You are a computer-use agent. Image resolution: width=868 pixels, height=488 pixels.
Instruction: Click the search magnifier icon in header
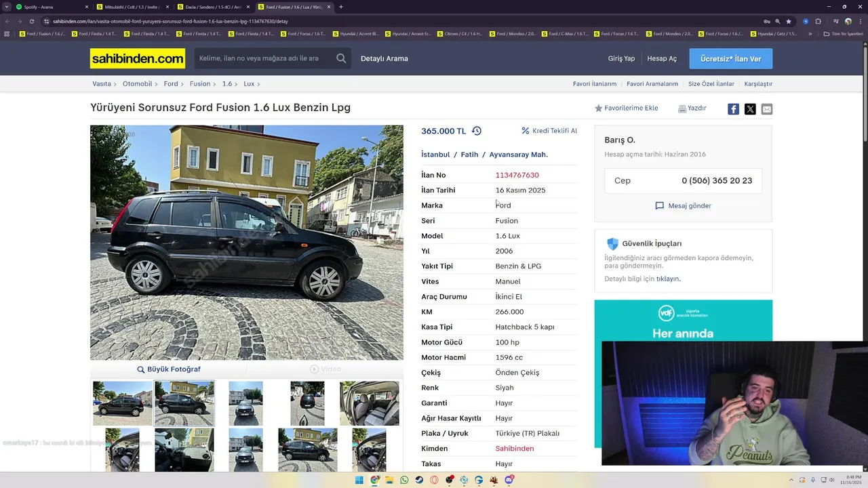pyautogui.click(x=341, y=58)
